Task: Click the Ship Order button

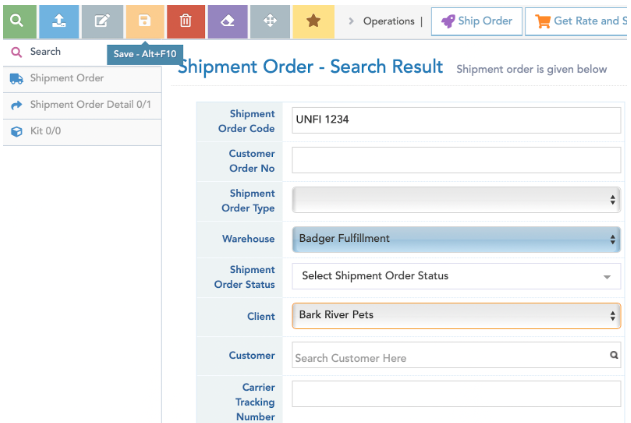Action: 477,21
